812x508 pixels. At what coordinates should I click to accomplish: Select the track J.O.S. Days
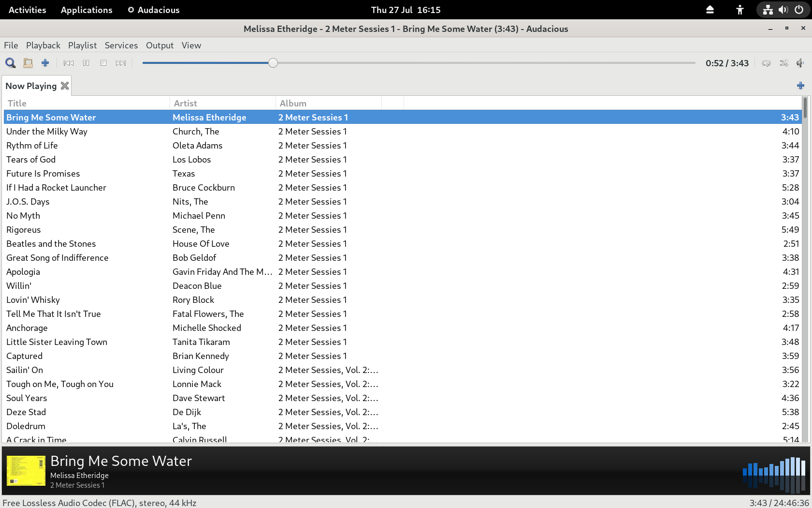pos(403,201)
